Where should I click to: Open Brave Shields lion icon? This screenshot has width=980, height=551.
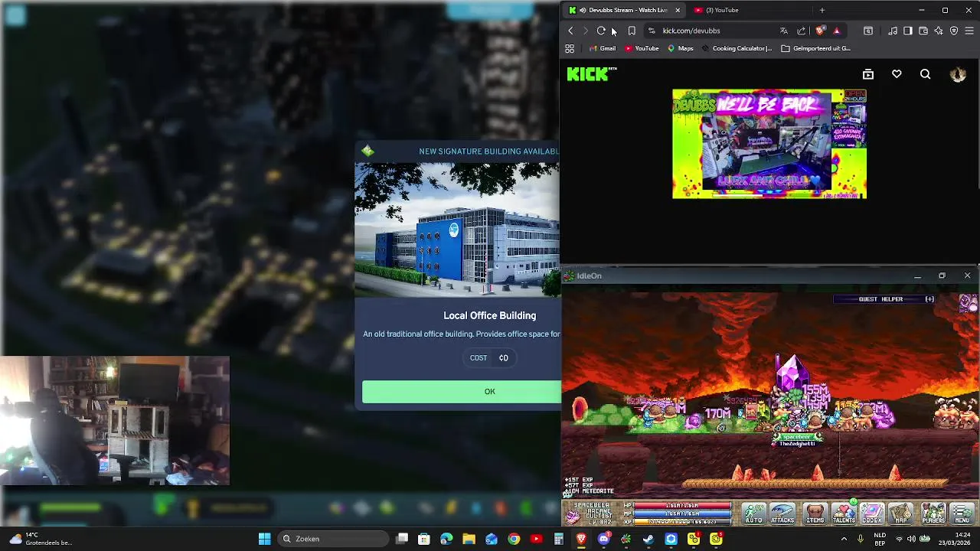point(820,31)
